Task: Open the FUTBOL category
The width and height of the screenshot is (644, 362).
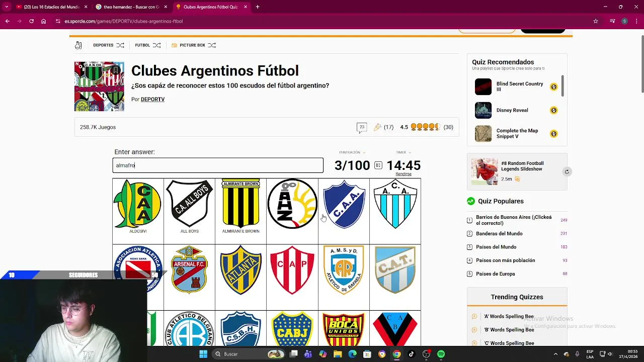Action: pyautogui.click(x=142, y=45)
